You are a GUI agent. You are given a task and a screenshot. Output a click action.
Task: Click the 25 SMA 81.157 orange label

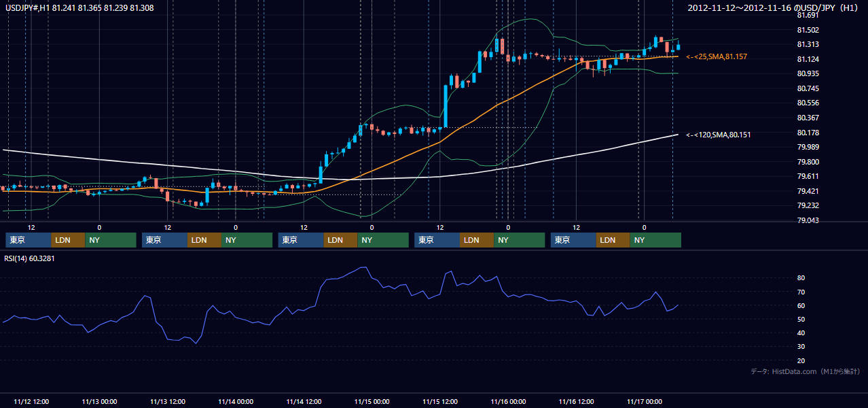coord(717,56)
